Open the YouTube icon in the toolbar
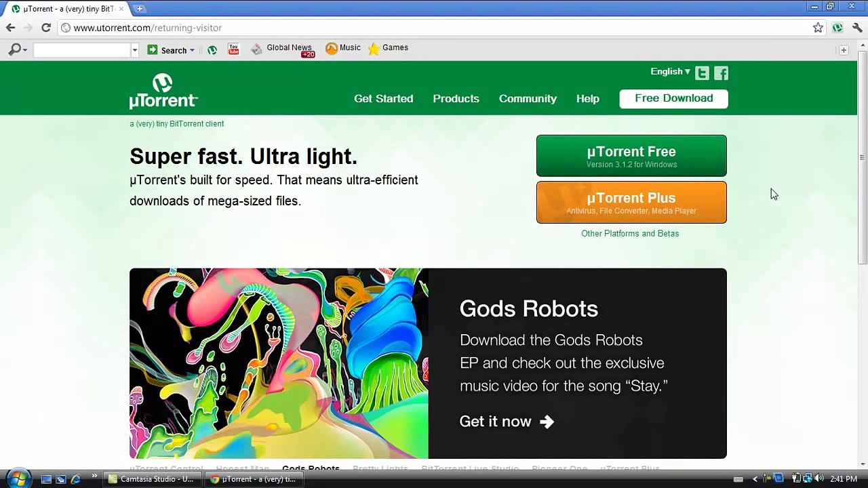 click(x=233, y=49)
